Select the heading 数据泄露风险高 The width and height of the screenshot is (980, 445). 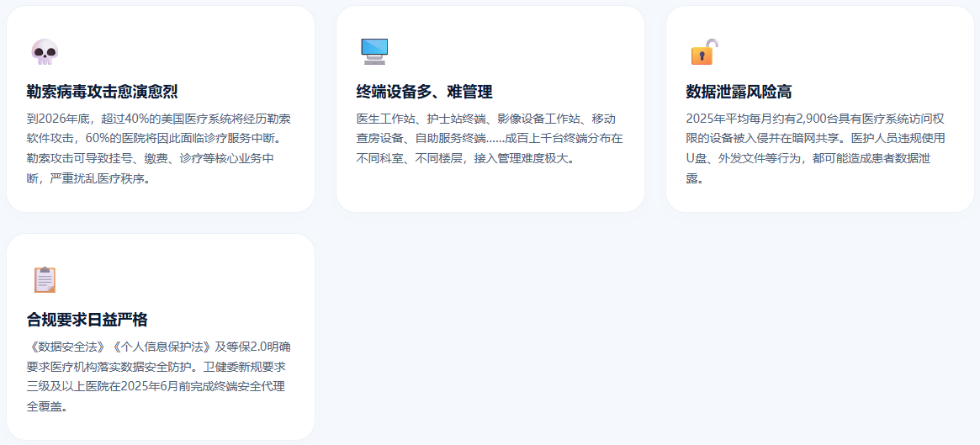pyautogui.click(x=739, y=92)
